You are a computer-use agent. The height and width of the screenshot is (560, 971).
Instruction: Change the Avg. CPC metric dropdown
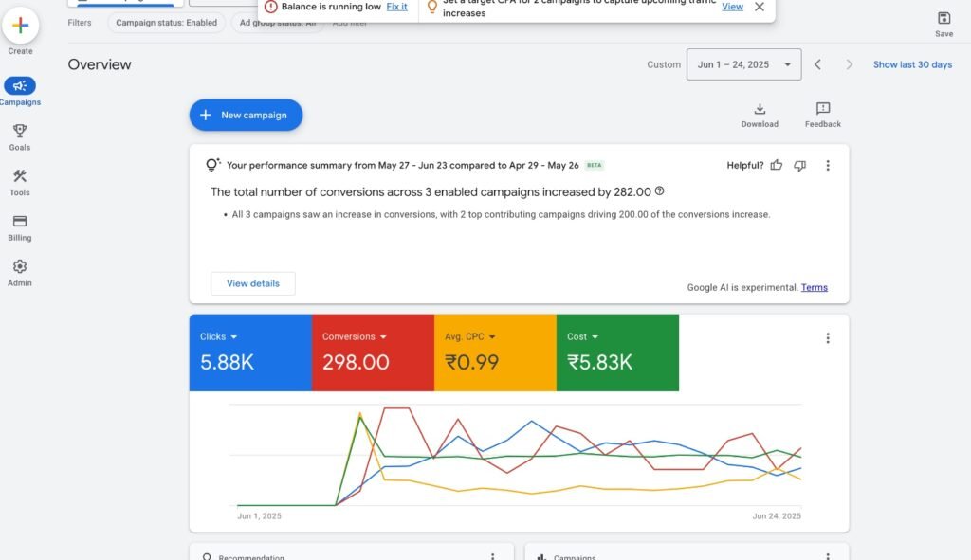coord(470,336)
